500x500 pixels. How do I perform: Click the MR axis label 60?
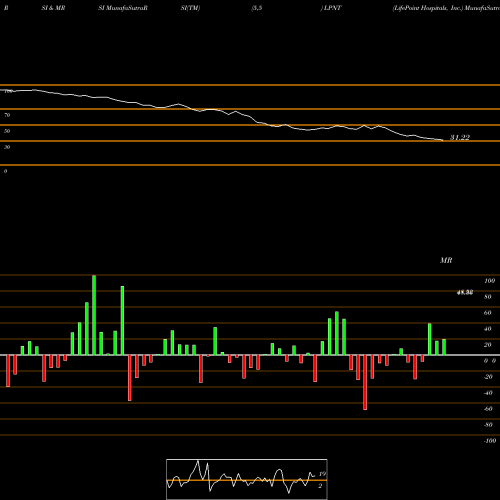coord(488,313)
